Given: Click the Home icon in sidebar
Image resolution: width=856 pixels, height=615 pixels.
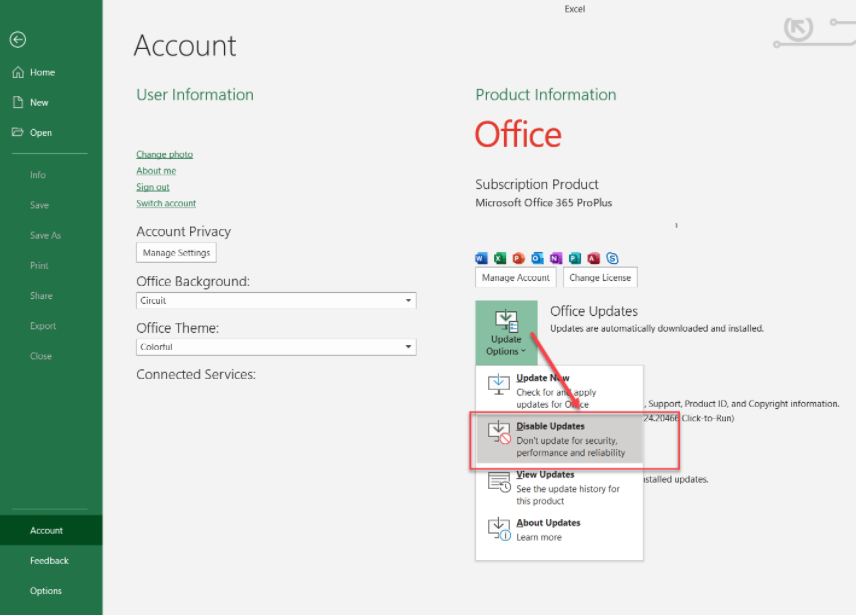Looking at the screenshot, I should [x=18, y=72].
